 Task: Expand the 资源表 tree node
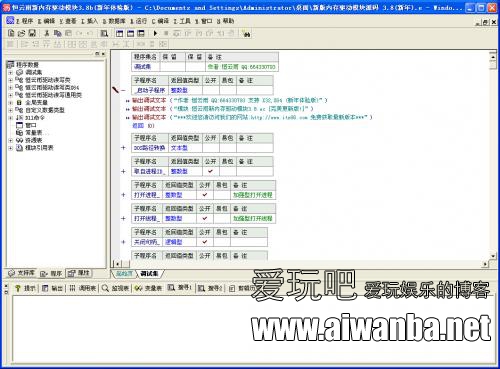tap(11, 140)
